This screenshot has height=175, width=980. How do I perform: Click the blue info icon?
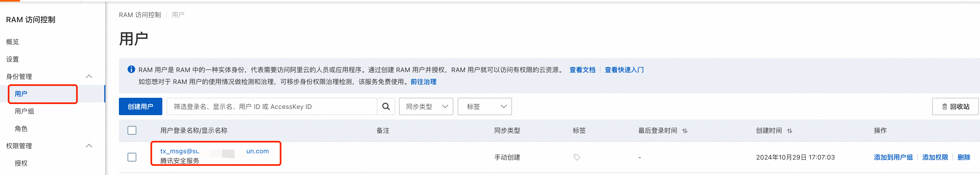click(131, 69)
